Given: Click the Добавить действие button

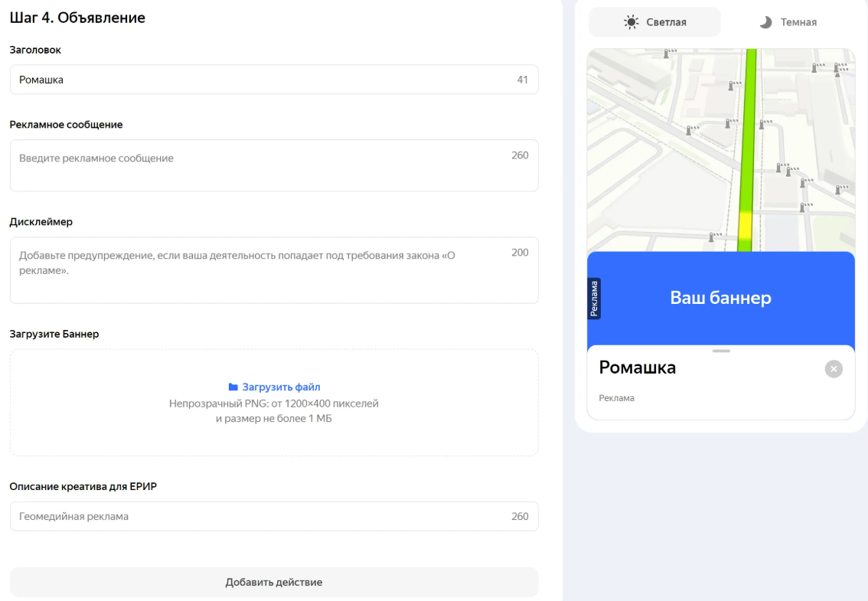Looking at the screenshot, I should point(273,582).
